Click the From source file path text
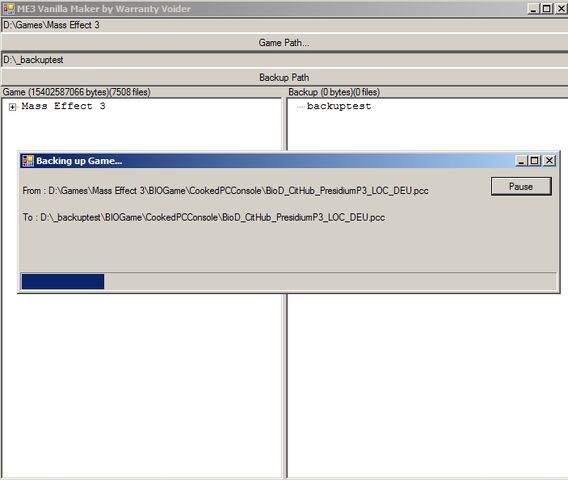The image size is (568, 480). point(225,191)
